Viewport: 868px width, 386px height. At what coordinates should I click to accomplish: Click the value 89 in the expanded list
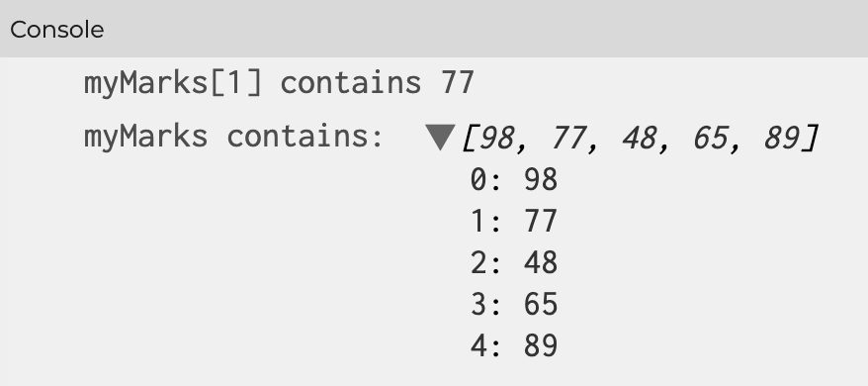click(x=541, y=345)
